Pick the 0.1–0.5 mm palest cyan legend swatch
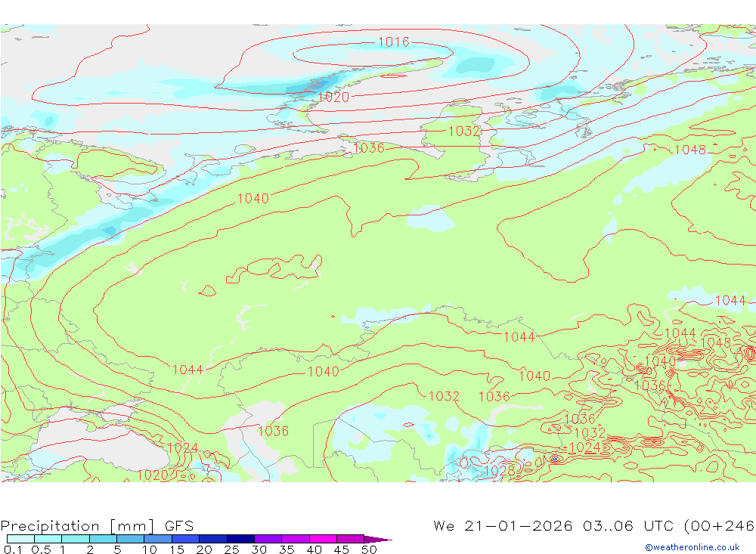This screenshot has width=756, height=554. pyautogui.click(x=20, y=539)
